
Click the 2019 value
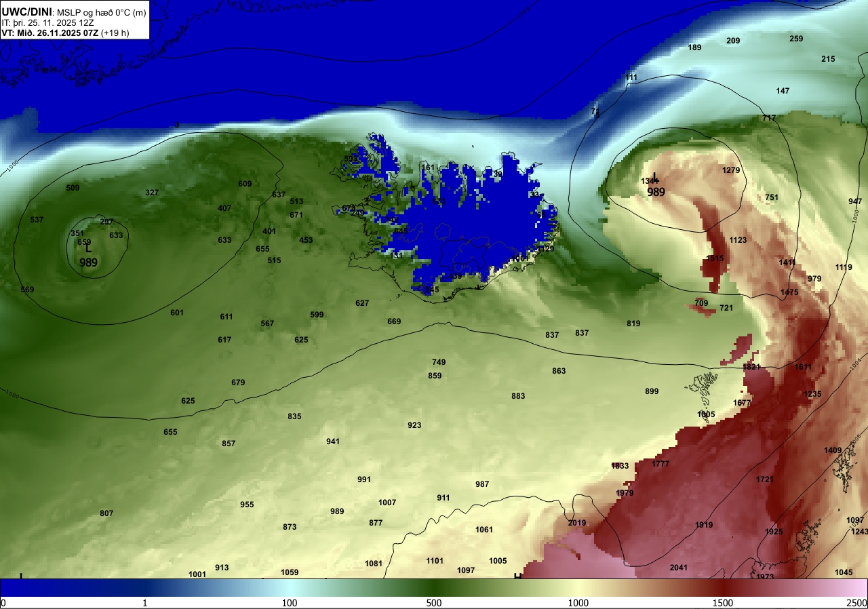[576, 523]
